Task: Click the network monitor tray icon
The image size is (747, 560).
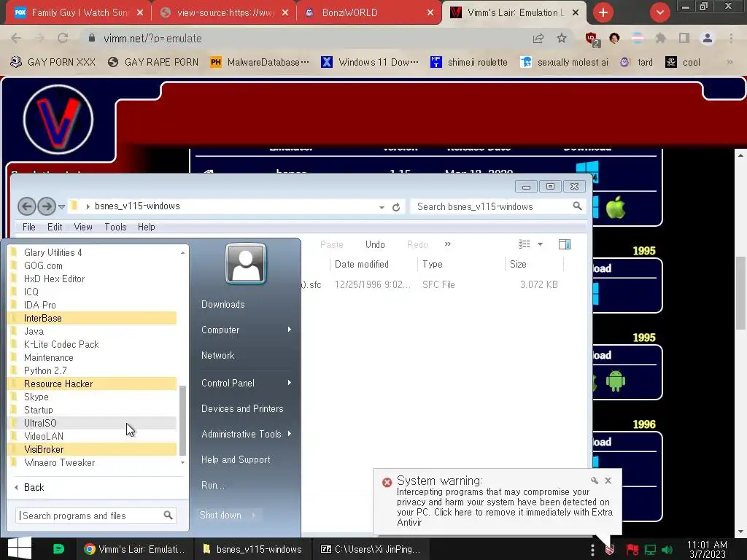Action: click(x=650, y=550)
